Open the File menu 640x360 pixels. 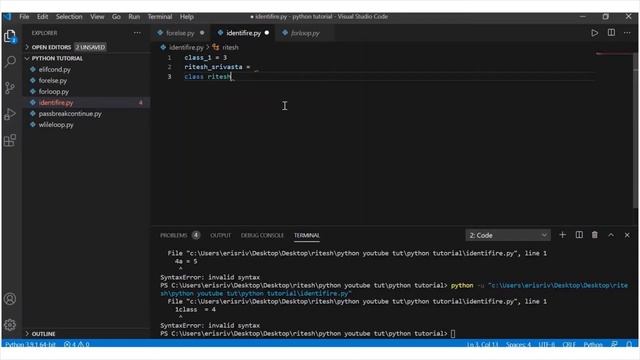coord(24,17)
